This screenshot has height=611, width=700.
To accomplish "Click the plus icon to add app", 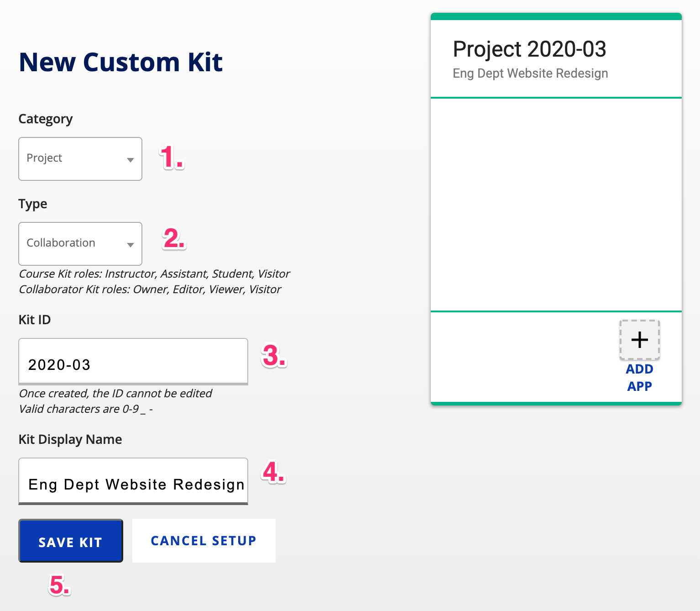I will [639, 339].
